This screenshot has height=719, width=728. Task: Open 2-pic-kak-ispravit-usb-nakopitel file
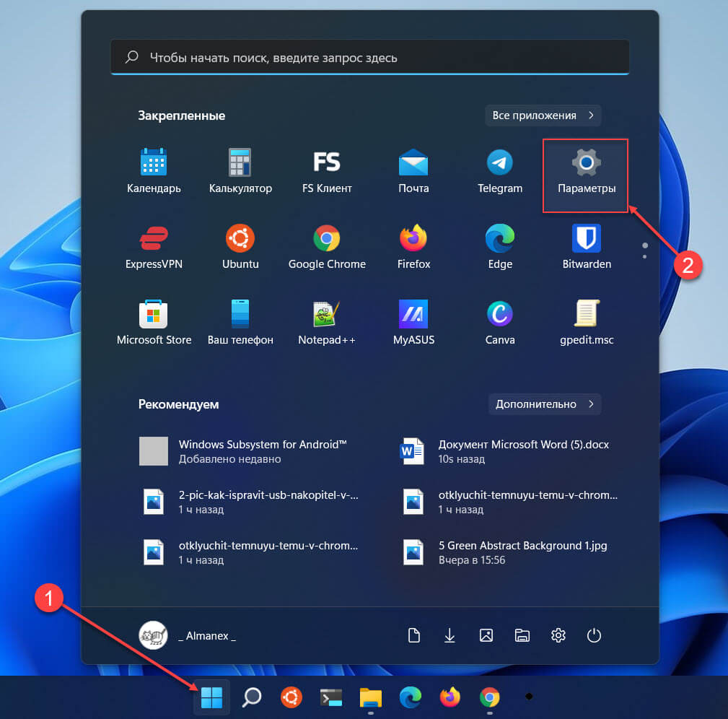pyautogui.click(x=250, y=502)
